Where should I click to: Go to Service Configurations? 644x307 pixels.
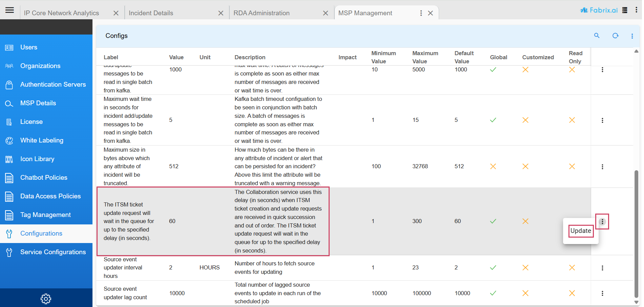53,252
